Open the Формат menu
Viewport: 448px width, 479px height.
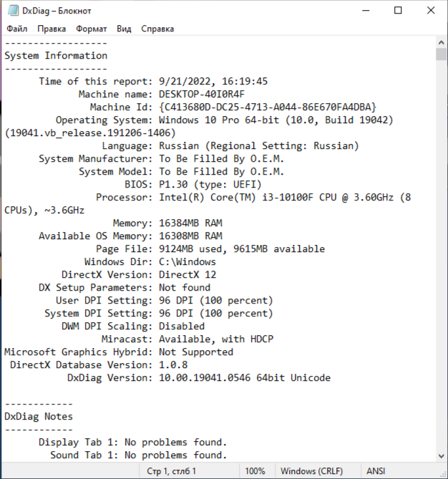pos(91,29)
